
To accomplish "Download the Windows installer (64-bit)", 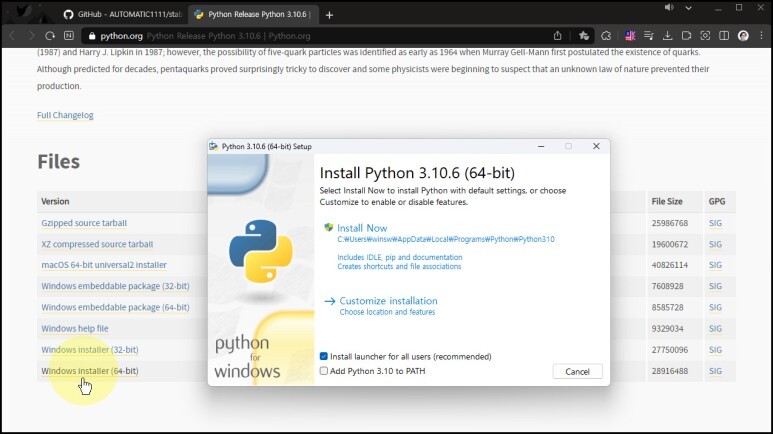I will [x=90, y=371].
